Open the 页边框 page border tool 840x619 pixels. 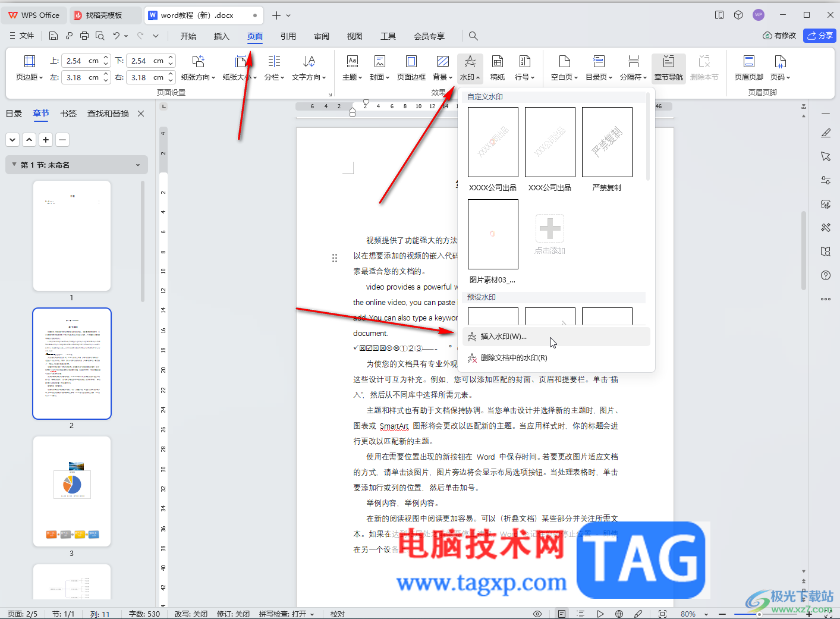tap(411, 68)
